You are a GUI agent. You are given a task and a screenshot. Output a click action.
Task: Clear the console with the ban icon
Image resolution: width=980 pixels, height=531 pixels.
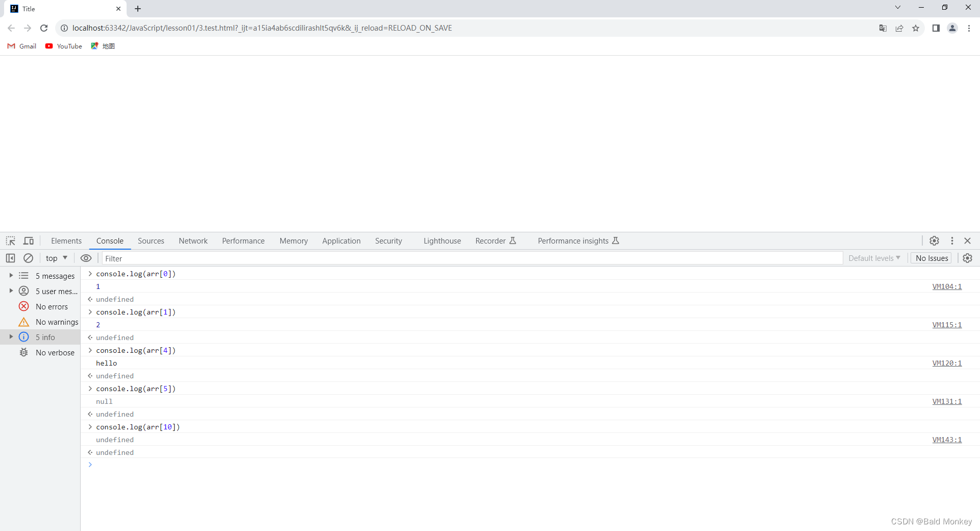click(29, 258)
